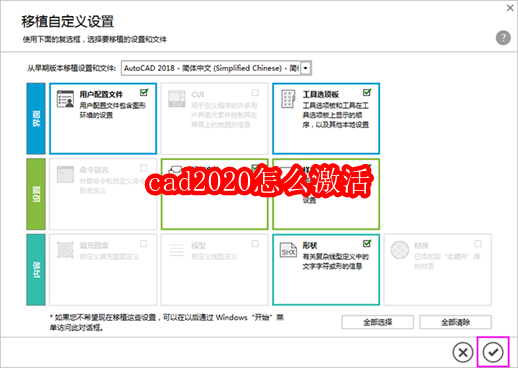
Task: Enable the CUI checkbox
Action: [x=255, y=92]
